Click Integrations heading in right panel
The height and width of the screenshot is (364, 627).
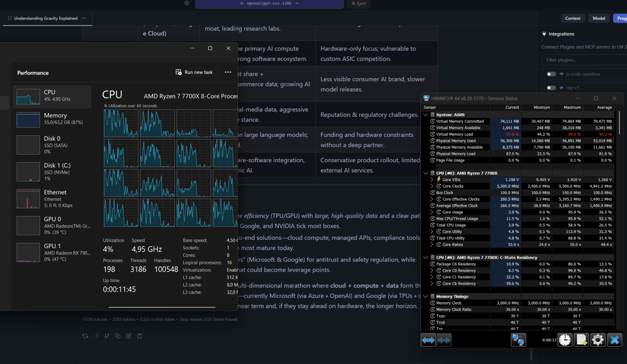coord(561,34)
